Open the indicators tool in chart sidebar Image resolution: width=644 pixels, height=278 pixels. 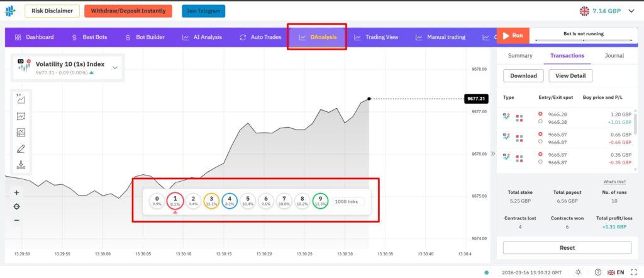coord(21,116)
